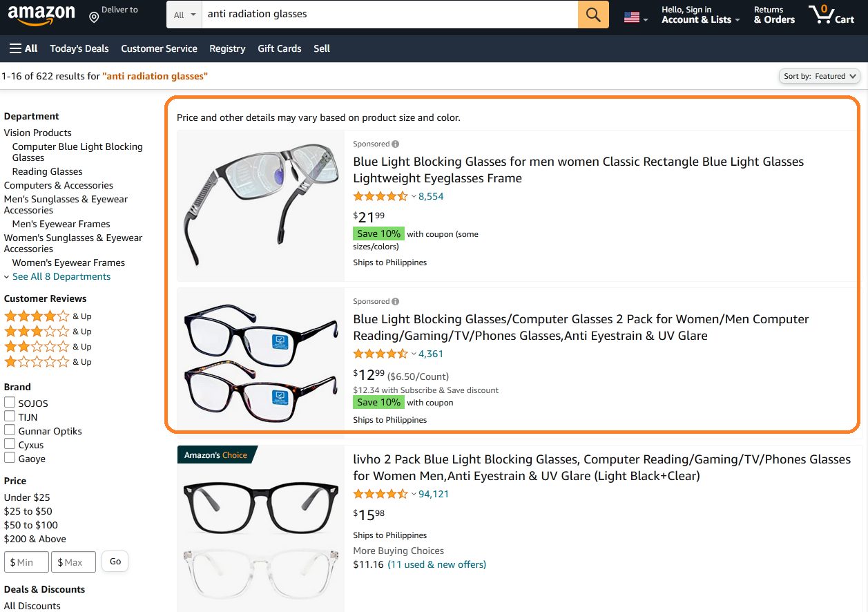Click the Amazon logo
Image resolution: width=868 pixels, height=612 pixels.
pyautogui.click(x=41, y=15)
